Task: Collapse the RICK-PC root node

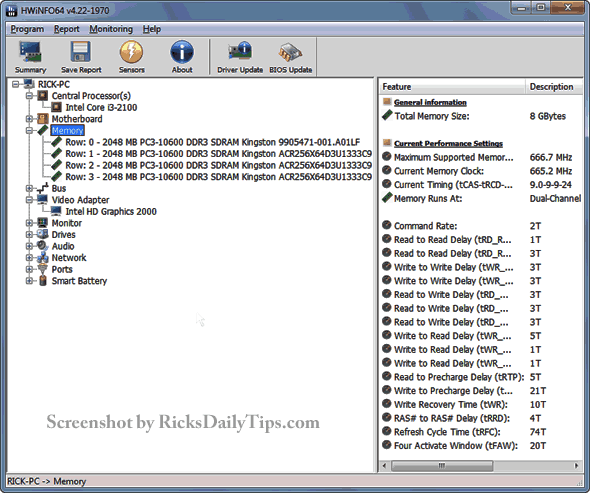Action: pyautogui.click(x=15, y=84)
